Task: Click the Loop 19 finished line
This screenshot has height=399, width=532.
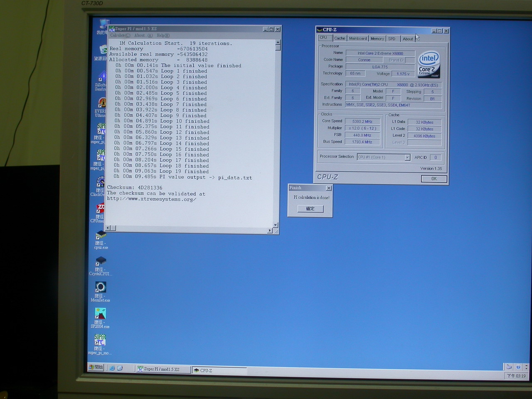Action: 162,171
